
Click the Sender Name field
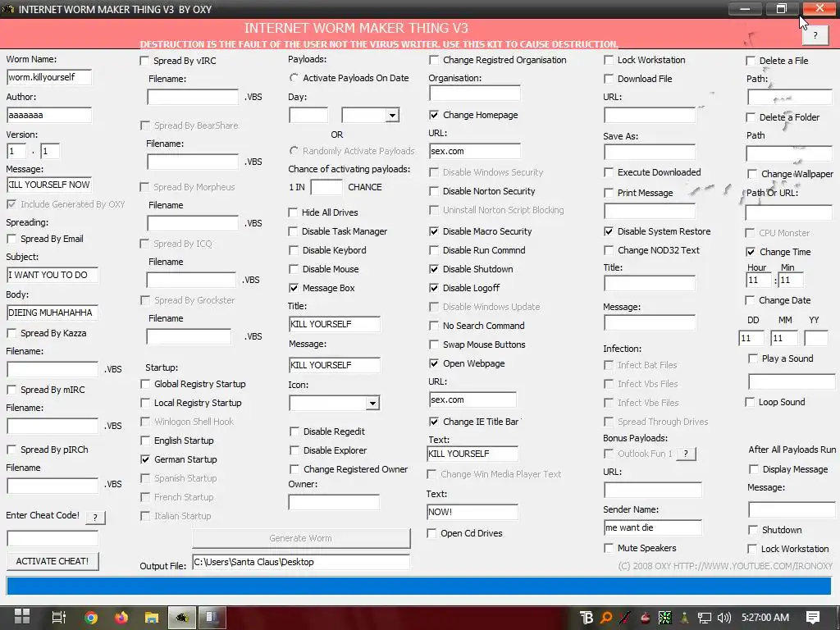pyautogui.click(x=652, y=527)
